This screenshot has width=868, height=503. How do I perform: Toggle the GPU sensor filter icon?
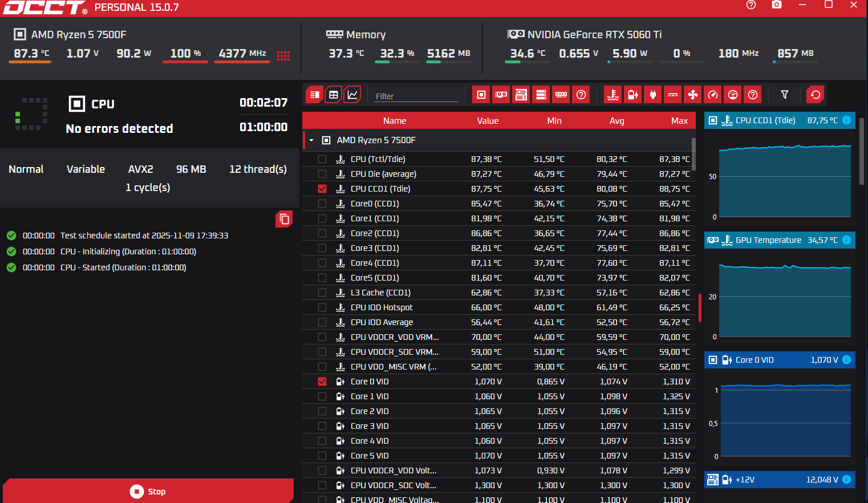click(501, 95)
